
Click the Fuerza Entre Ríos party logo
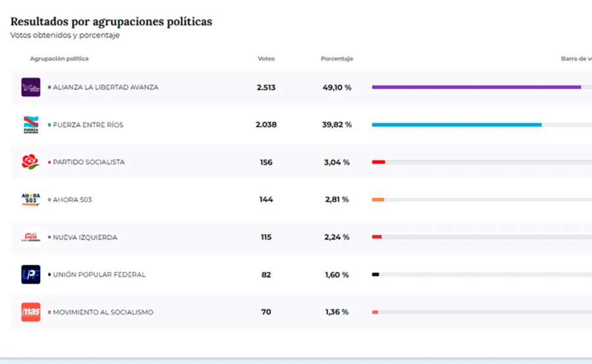pyautogui.click(x=30, y=125)
